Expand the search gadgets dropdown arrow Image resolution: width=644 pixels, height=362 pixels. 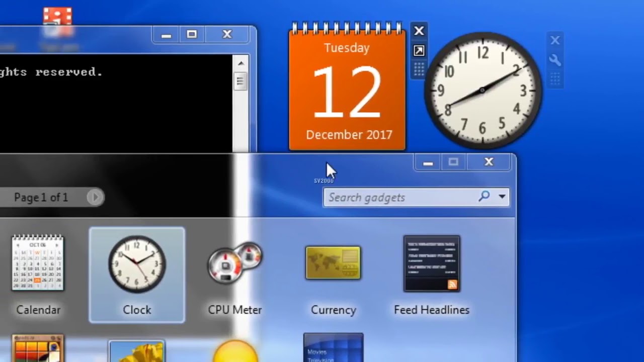502,197
